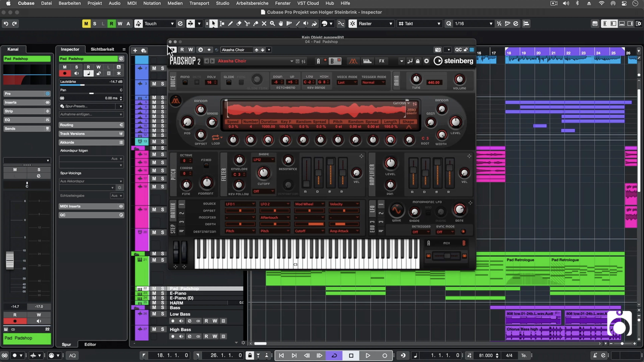Edit channel settings for Pad Padshop inspector
The image size is (644, 362).
(121, 58)
